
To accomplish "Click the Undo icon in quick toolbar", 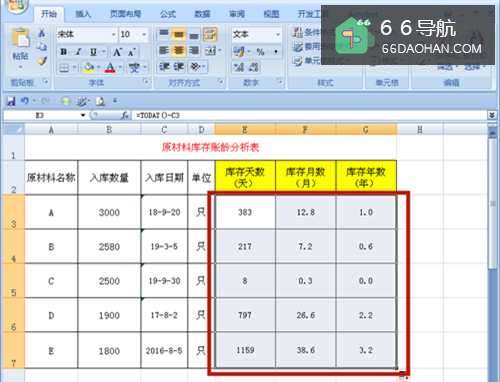I will (25, 100).
